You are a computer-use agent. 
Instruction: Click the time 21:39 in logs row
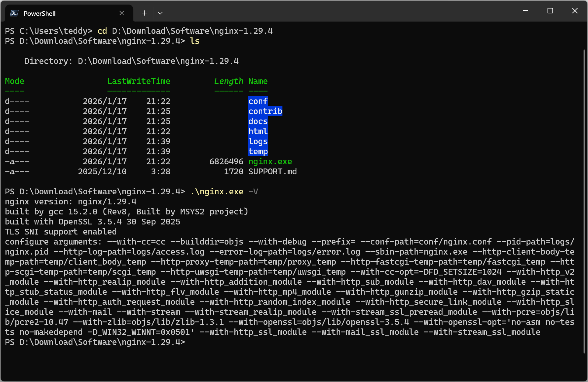(x=158, y=141)
